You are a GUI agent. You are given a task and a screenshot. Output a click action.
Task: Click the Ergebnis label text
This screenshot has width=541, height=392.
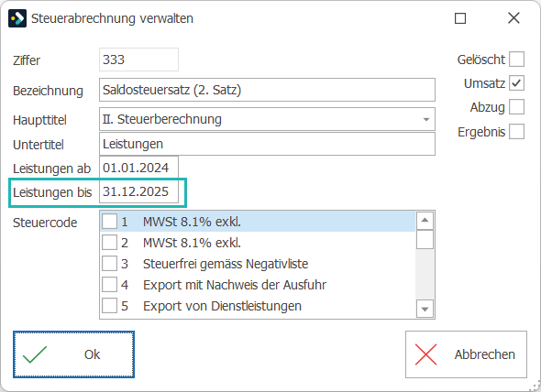coord(481,132)
